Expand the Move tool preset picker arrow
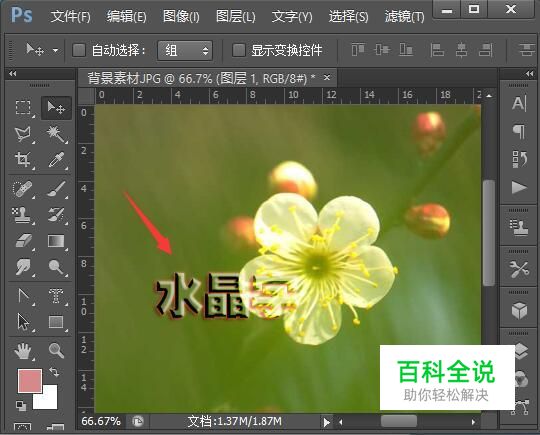The image size is (540, 435). [x=55, y=51]
